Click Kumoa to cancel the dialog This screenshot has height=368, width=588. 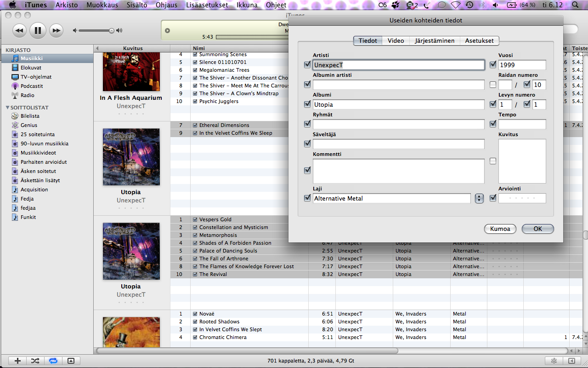[500, 229]
